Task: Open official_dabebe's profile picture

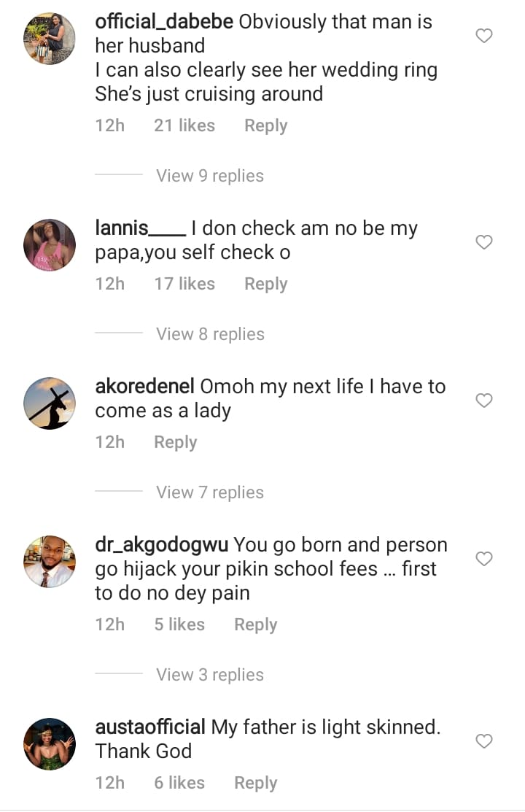Action: tap(50, 39)
